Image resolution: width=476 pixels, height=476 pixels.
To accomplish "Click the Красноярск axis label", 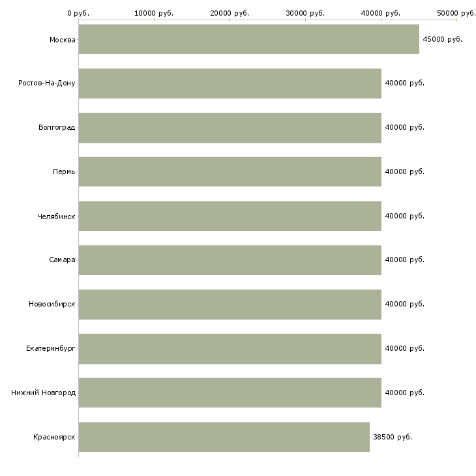I will click(54, 437).
